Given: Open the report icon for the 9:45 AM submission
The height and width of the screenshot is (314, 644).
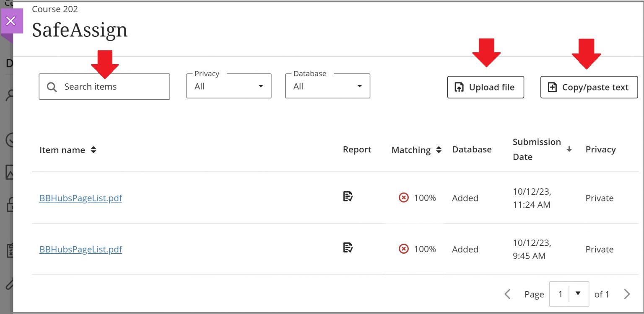Looking at the screenshot, I should (x=348, y=247).
